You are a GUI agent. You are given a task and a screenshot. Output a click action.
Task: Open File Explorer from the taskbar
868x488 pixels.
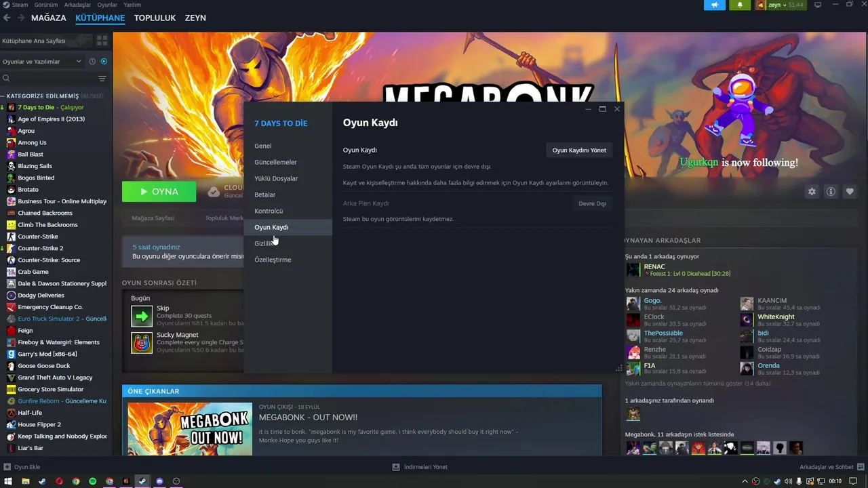[26, 481]
